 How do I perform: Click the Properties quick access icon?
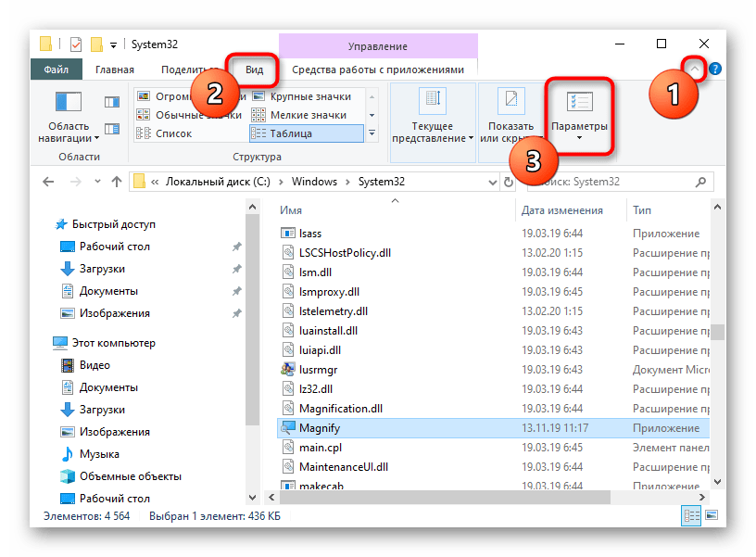click(x=76, y=44)
